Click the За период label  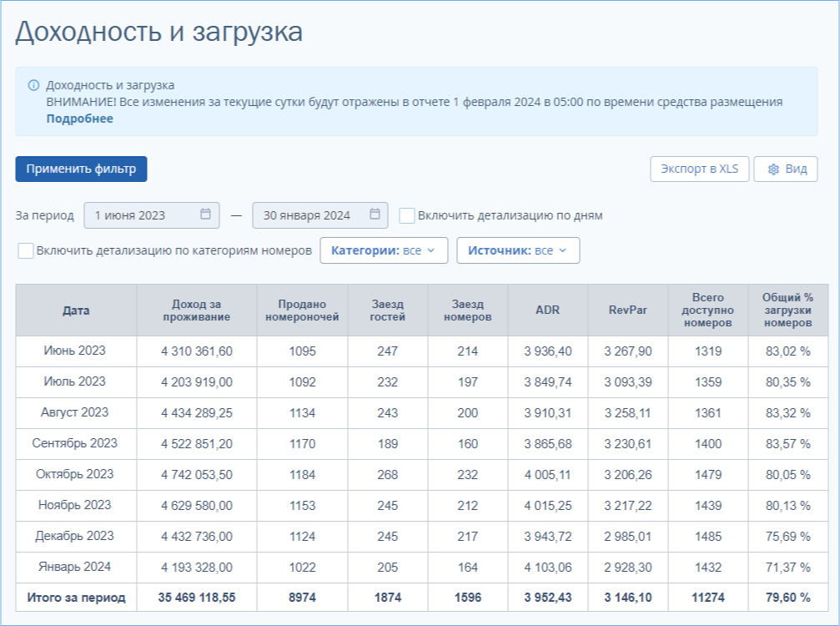click(44, 215)
